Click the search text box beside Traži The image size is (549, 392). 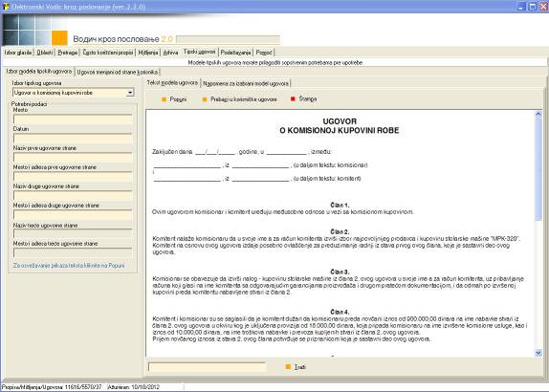tap(207, 367)
